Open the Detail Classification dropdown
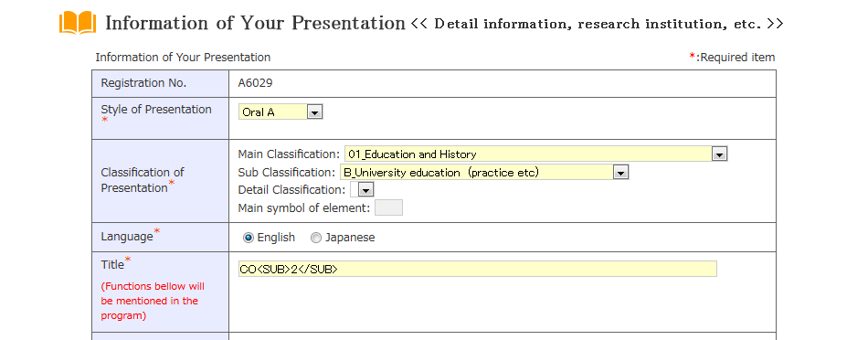This screenshot has width=868, height=340. [x=362, y=190]
